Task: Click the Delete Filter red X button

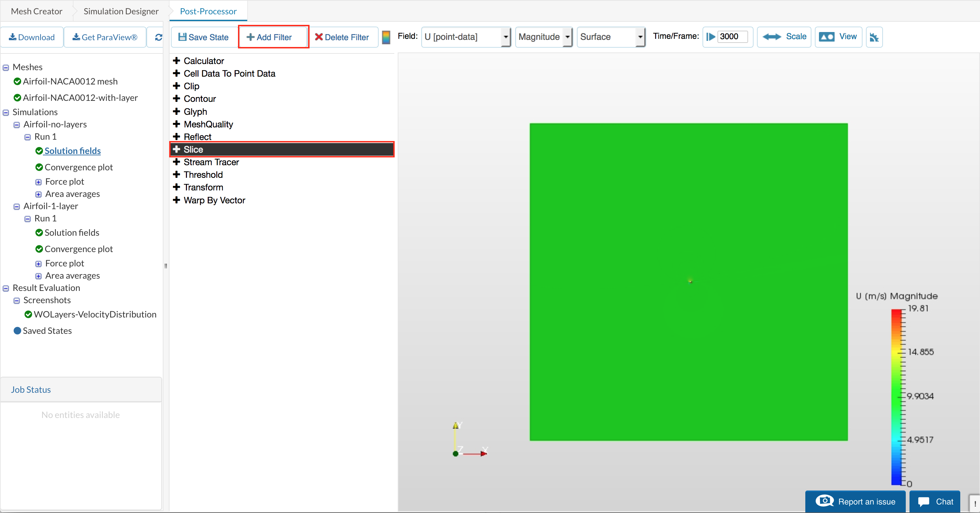Action: tap(342, 37)
